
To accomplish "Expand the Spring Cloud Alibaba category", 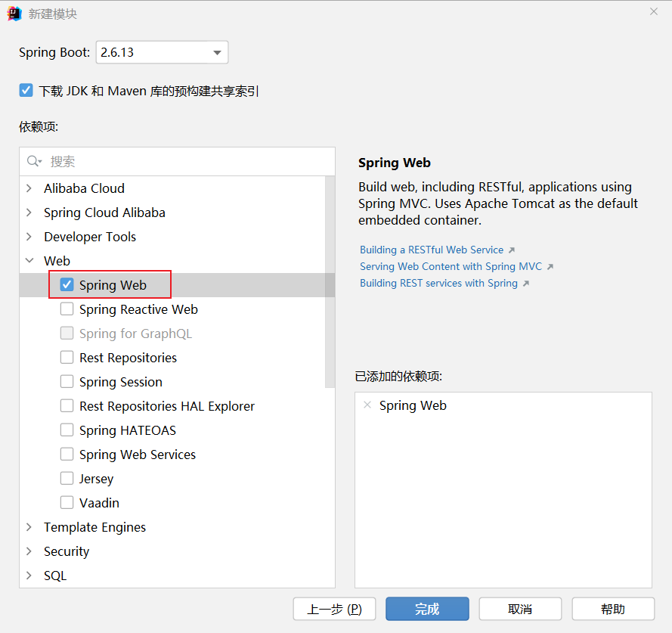I will (x=29, y=213).
